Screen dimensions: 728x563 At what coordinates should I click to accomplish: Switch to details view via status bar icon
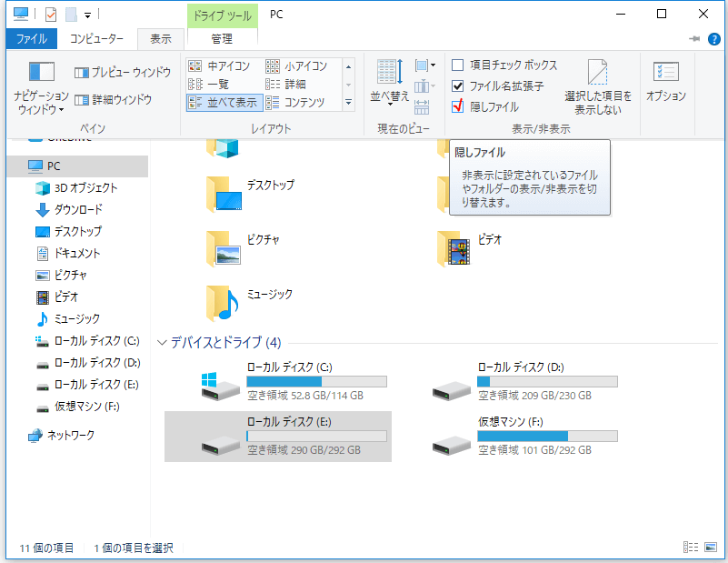691,548
